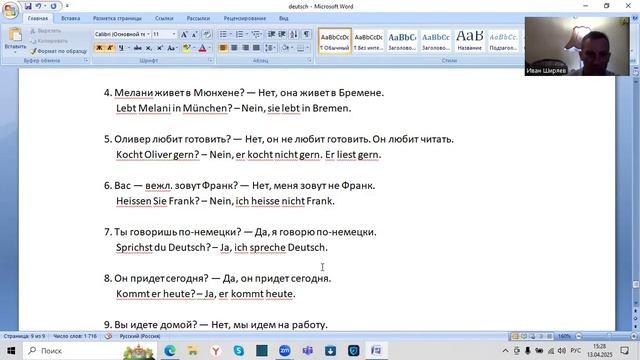
Task: Open Zoom from the taskbar
Action: (284, 351)
